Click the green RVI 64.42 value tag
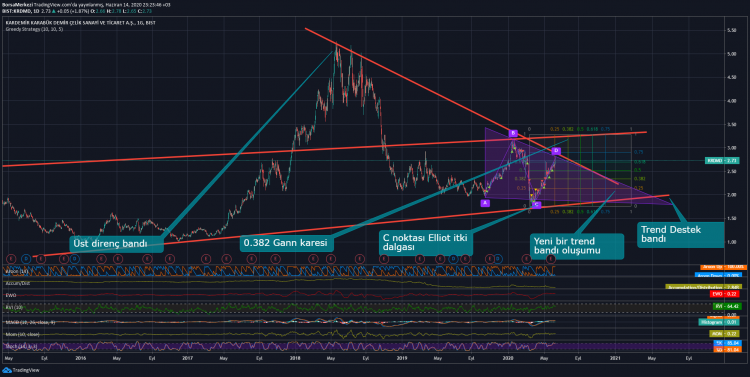This screenshot has width=750, height=377. coord(726,306)
